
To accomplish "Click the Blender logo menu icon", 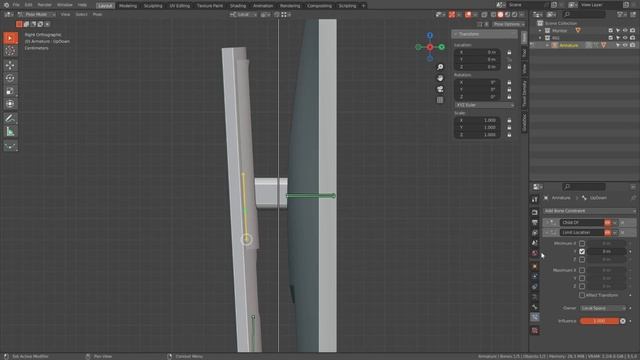I will tap(6, 5).
